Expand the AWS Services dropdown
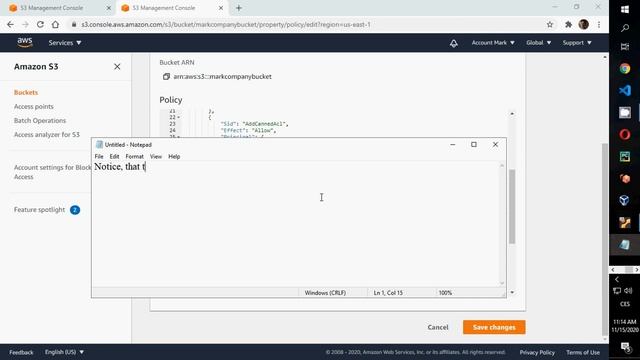The image size is (640, 360). point(65,42)
